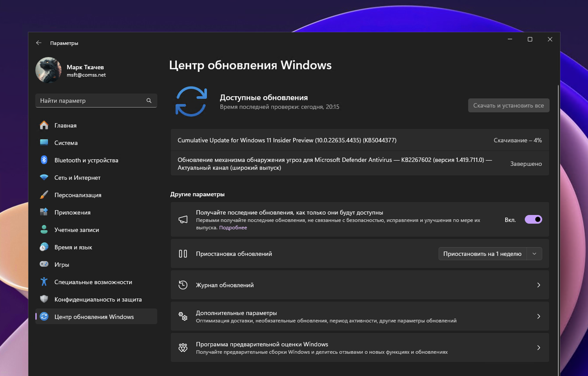Click the large blue update sync icon
The width and height of the screenshot is (588, 376).
click(191, 101)
